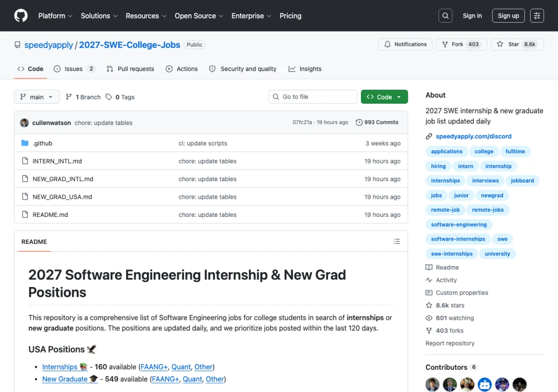The height and width of the screenshot is (392, 558).
Task: Open the search magnifier in header
Action: (445, 16)
